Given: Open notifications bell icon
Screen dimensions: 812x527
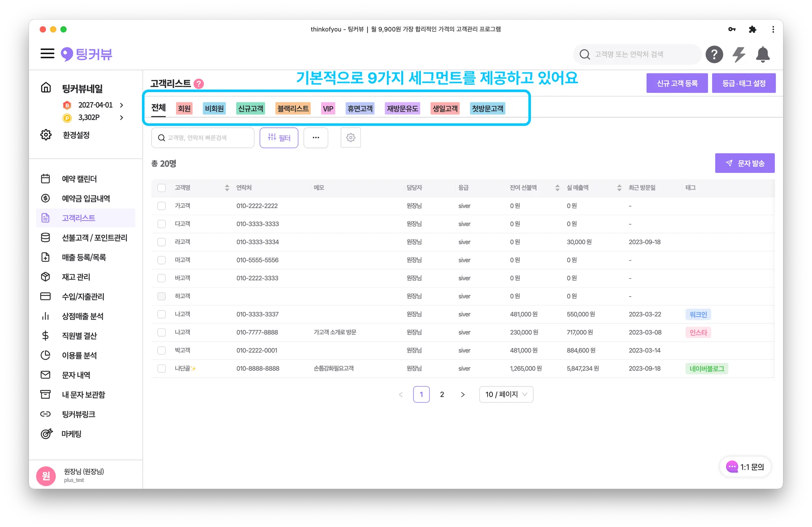Looking at the screenshot, I should click(x=762, y=54).
